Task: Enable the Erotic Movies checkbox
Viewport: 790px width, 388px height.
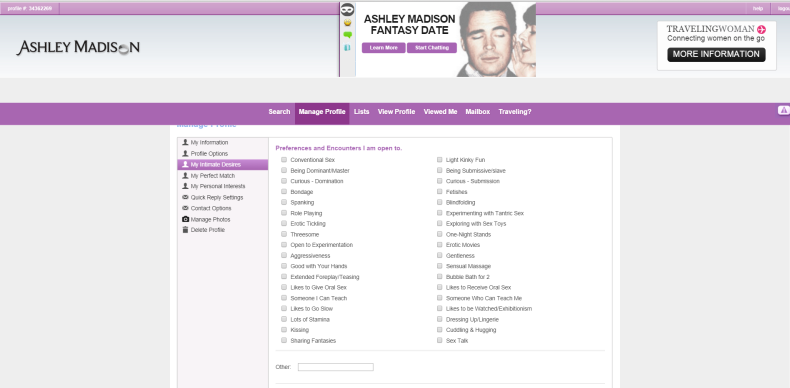Action: 439,245
